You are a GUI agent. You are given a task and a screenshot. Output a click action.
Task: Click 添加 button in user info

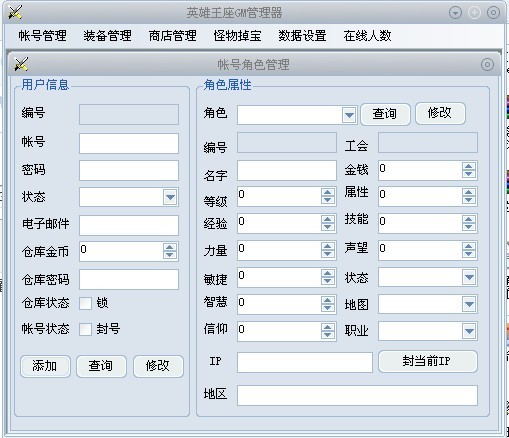(x=45, y=366)
